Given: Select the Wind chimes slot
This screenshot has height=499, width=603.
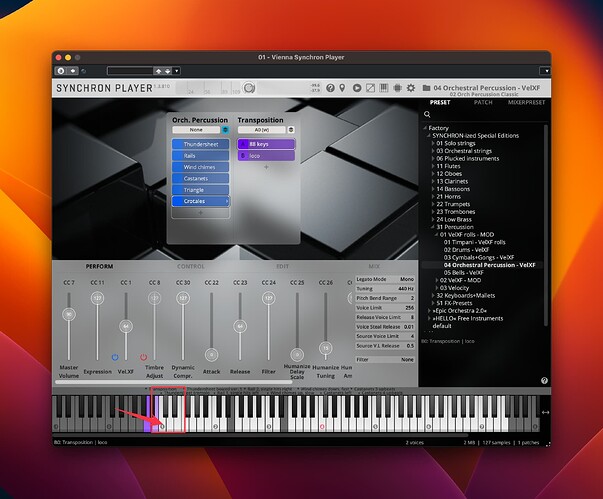Looking at the screenshot, I should (x=200, y=167).
